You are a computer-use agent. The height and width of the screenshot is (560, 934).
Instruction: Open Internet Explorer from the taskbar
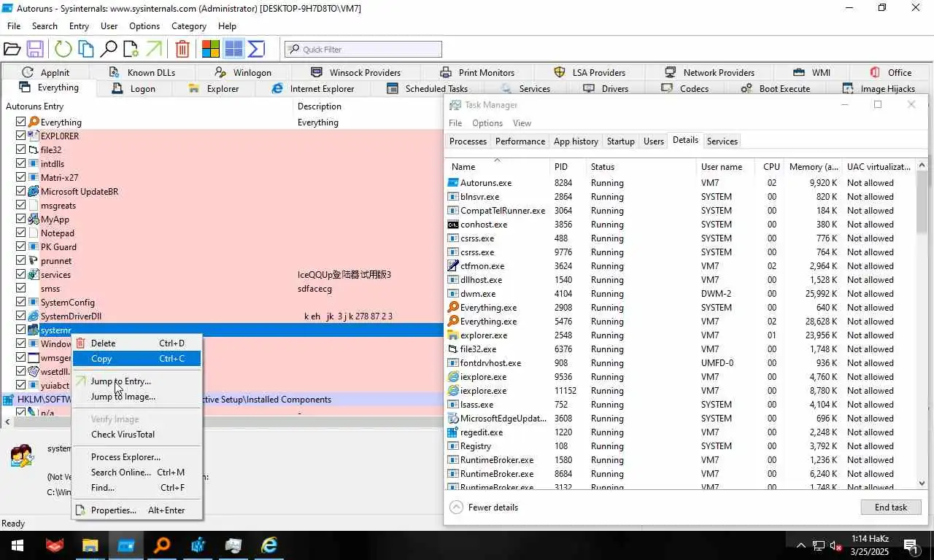[269, 545]
